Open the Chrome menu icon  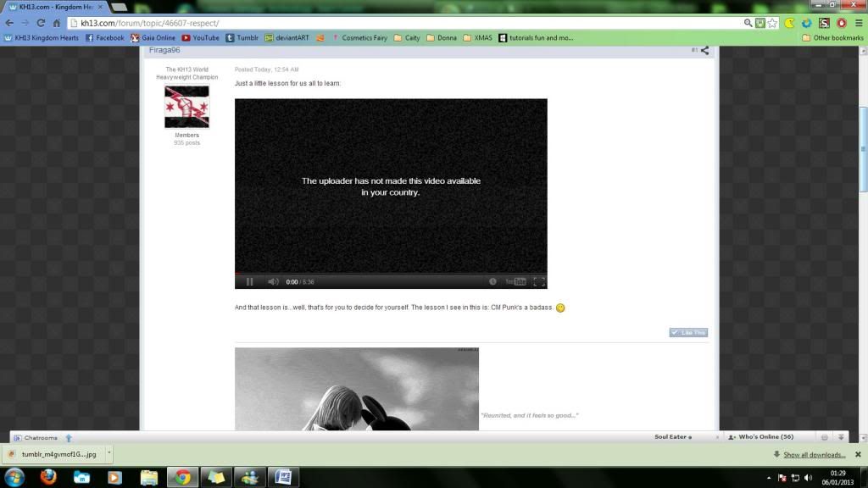[x=858, y=23]
